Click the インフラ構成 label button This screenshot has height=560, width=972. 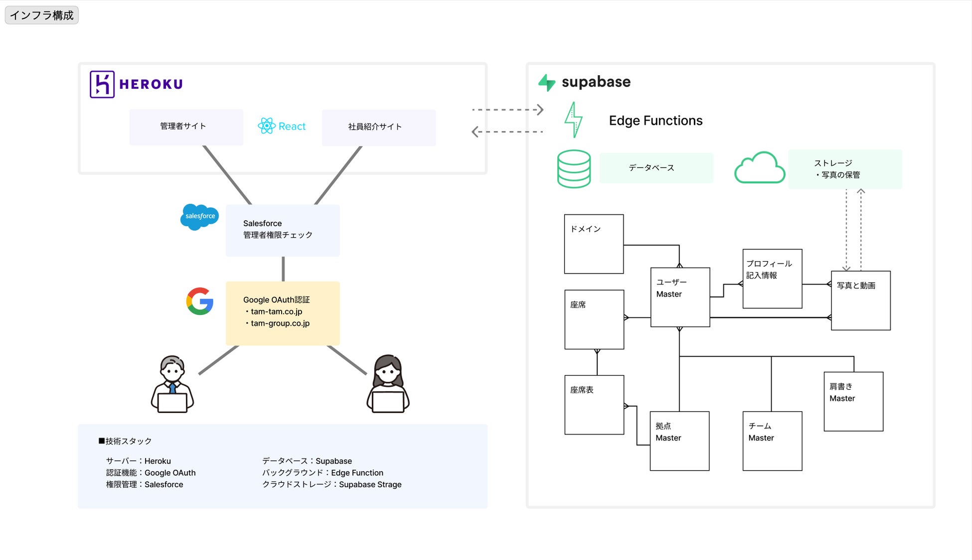[42, 15]
